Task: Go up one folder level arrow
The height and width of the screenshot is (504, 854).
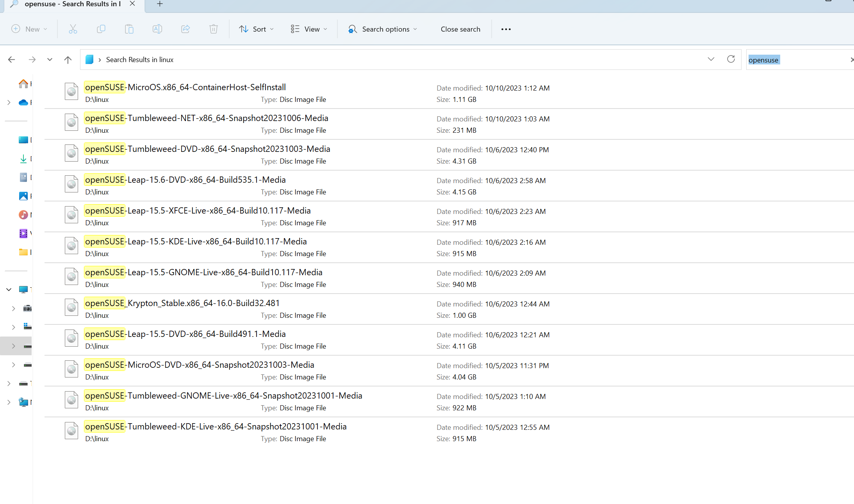Action: pos(68,60)
